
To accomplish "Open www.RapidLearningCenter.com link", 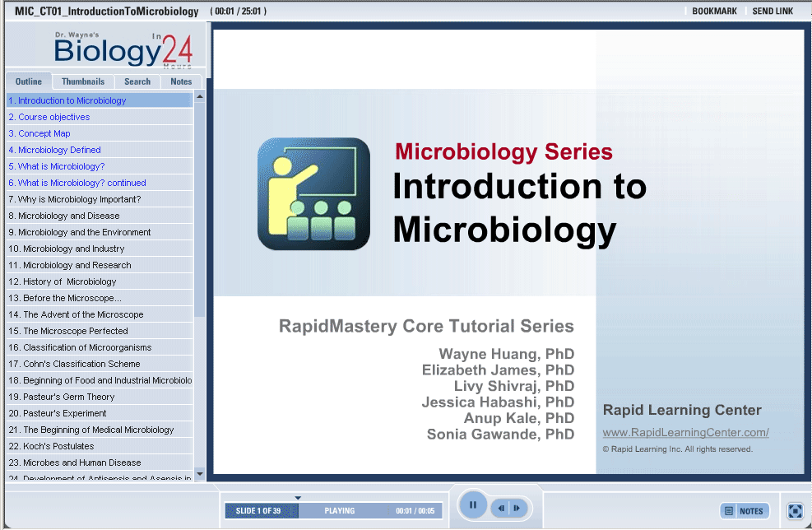I will [x=685, y=433].
